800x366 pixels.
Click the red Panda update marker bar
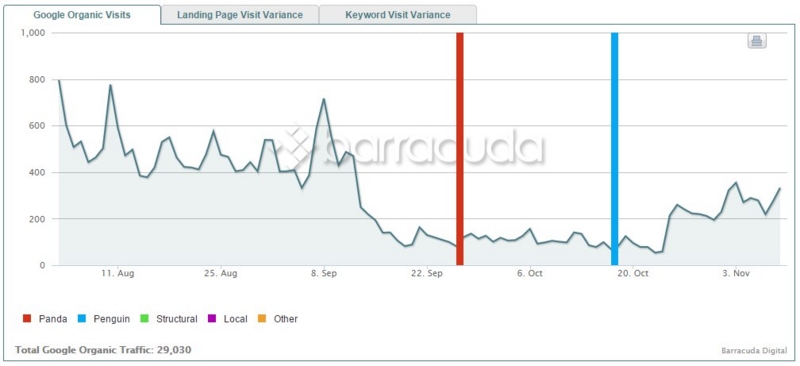pos(460,149)
